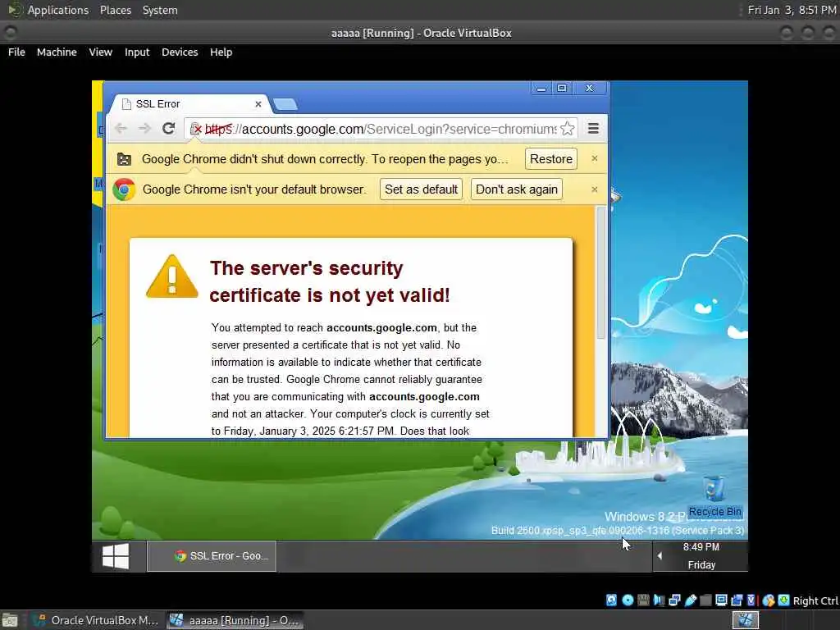Click VirtualBox display status icon
This screenshot has width=840, height=630.
tap(721, 600)
